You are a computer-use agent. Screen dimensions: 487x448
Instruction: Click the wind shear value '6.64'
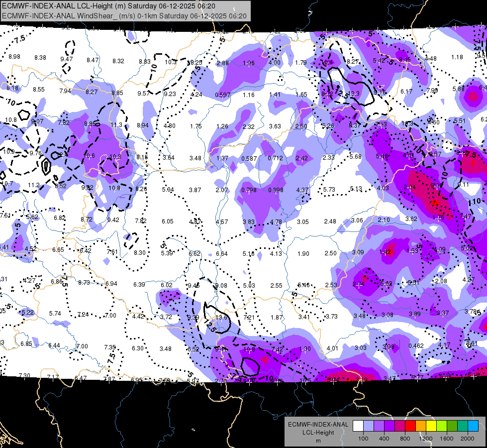[222, 254]
